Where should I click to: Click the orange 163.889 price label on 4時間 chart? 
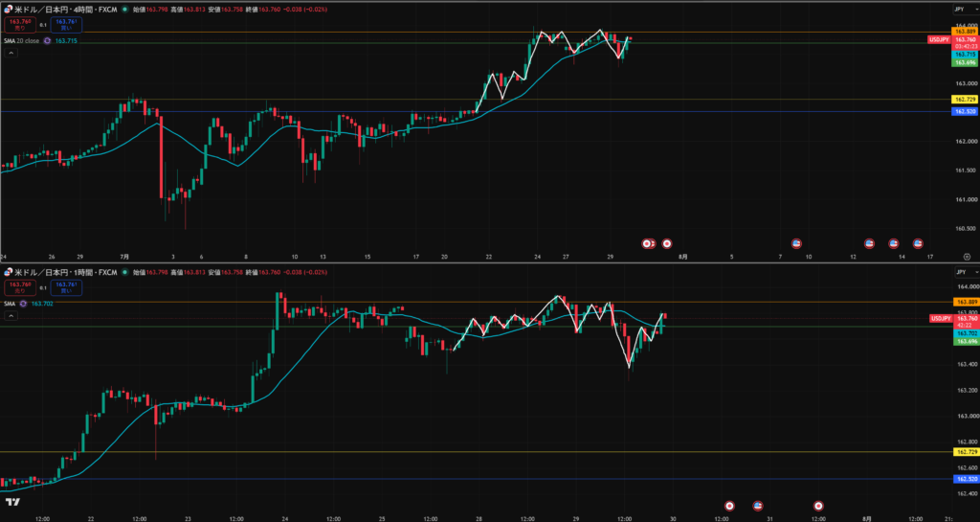[x=965, y=32]
